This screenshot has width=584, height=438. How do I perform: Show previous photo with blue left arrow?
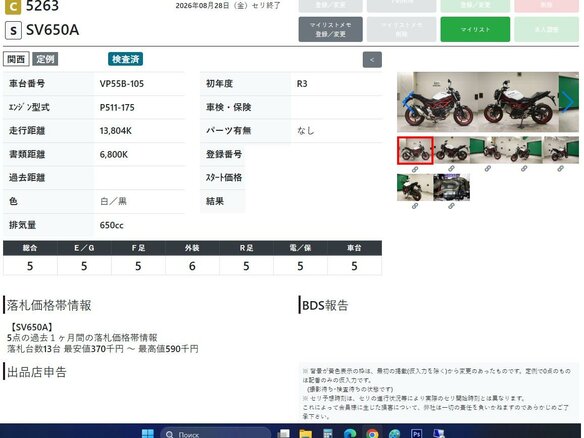click(408, 101)
